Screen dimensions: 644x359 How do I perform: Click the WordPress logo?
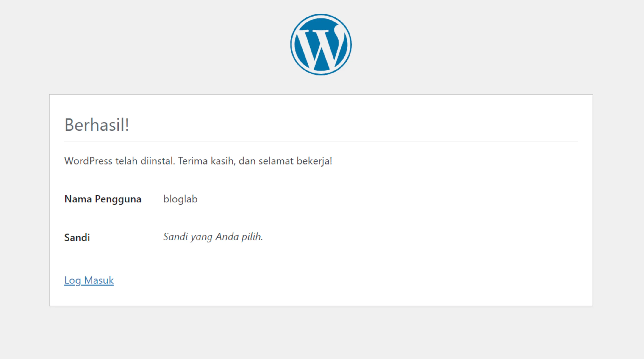(x=321, y=45)
